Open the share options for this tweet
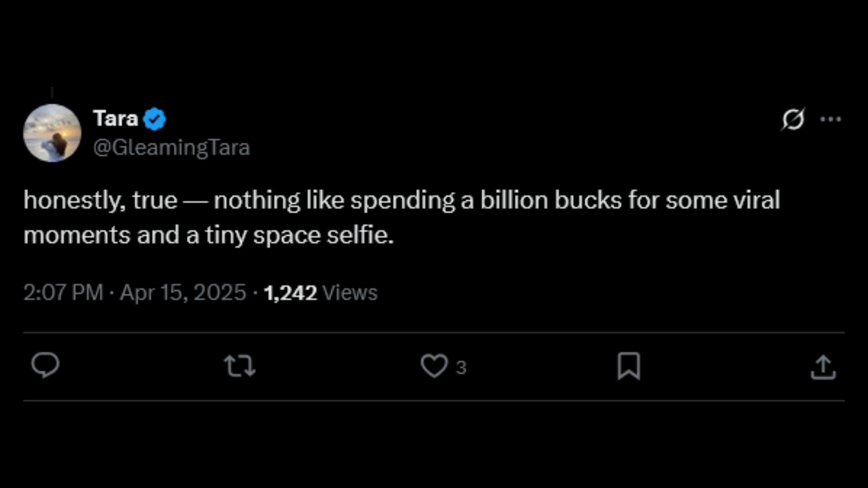 click(823, 366)
